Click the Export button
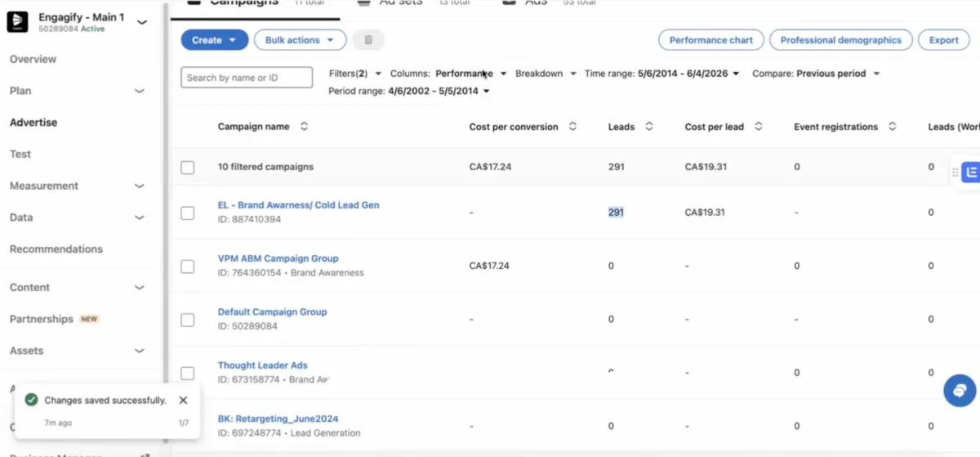The height and width of the screenshot is (457, 980). click(x=943, y=40)
